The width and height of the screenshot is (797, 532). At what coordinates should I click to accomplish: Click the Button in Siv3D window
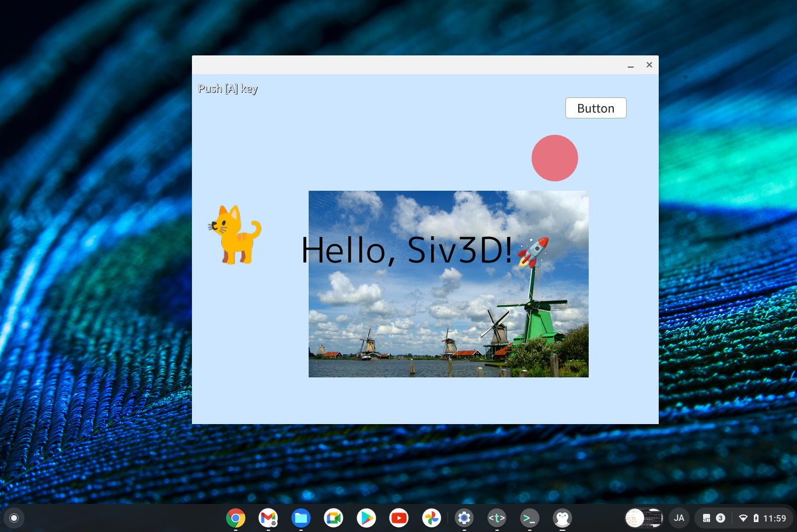click(596, 108)
